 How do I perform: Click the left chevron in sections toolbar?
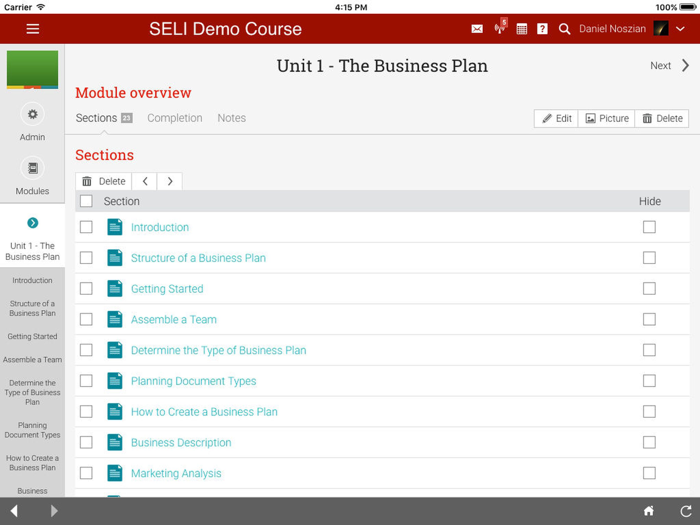pyautogui.click(x=145, y=181)
